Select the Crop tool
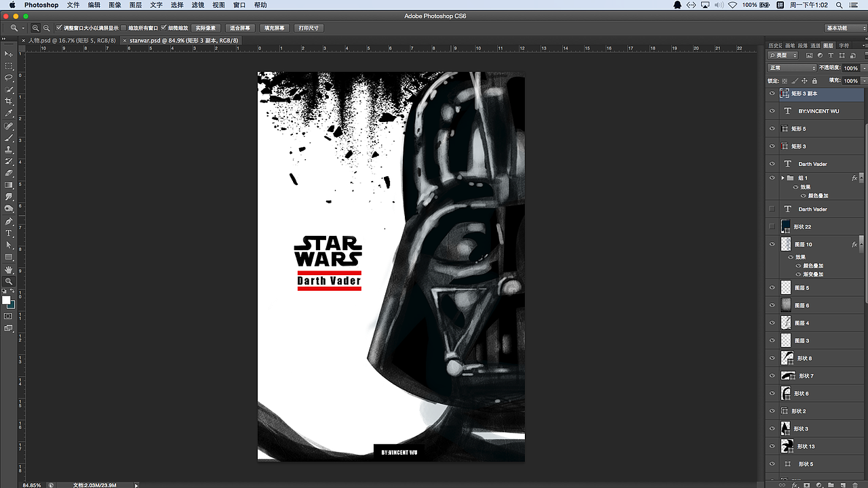The image size is (868, 488). pyautogui.click(x=9, y=101)
